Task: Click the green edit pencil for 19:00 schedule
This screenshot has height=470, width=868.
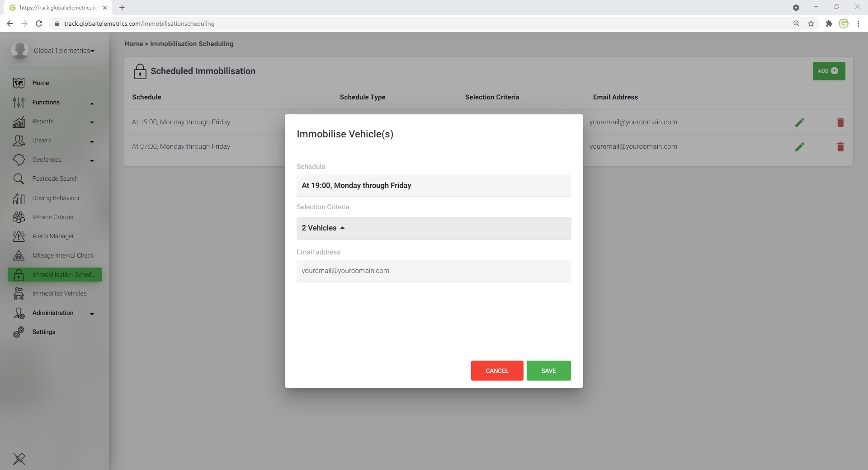Action: point(799,122)
